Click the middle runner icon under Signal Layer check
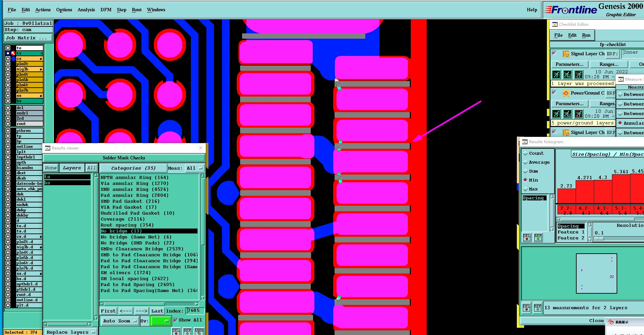This screenshot has height=335, width=644. (x=567, y=74)
